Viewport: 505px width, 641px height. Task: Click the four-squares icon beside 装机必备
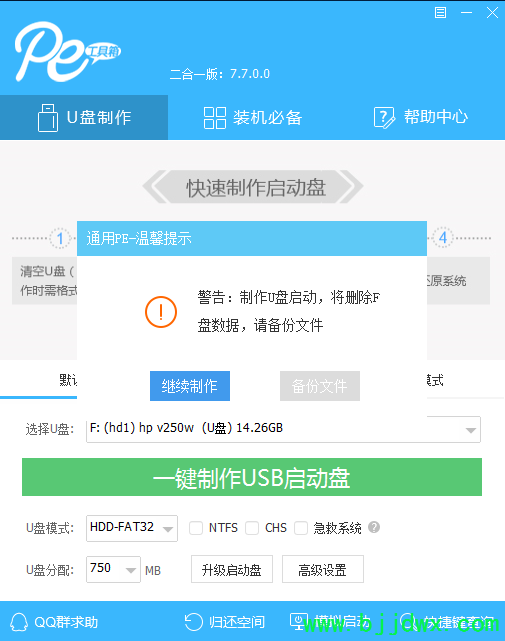215,118
